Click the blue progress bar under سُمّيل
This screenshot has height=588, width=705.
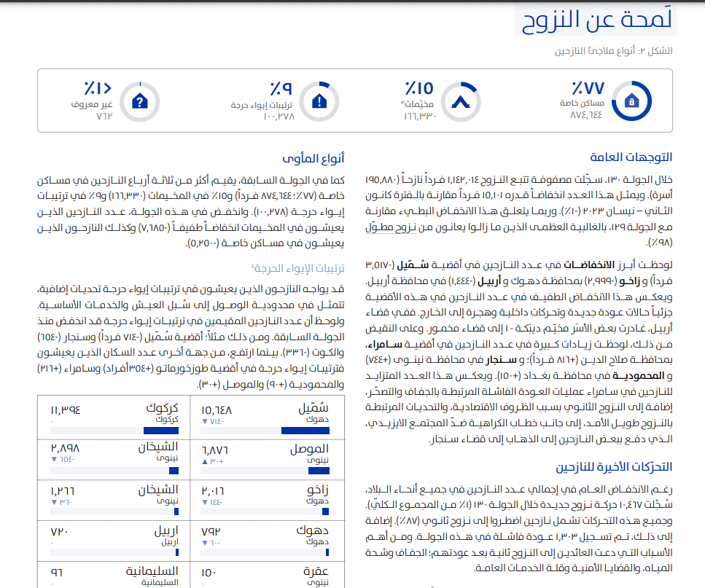click(304, 431)
